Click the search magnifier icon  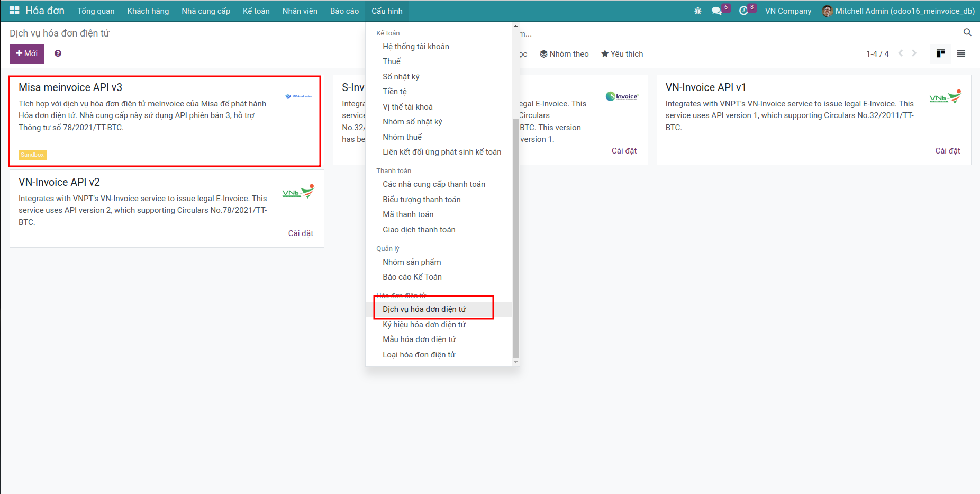click(x=967, y=32)
